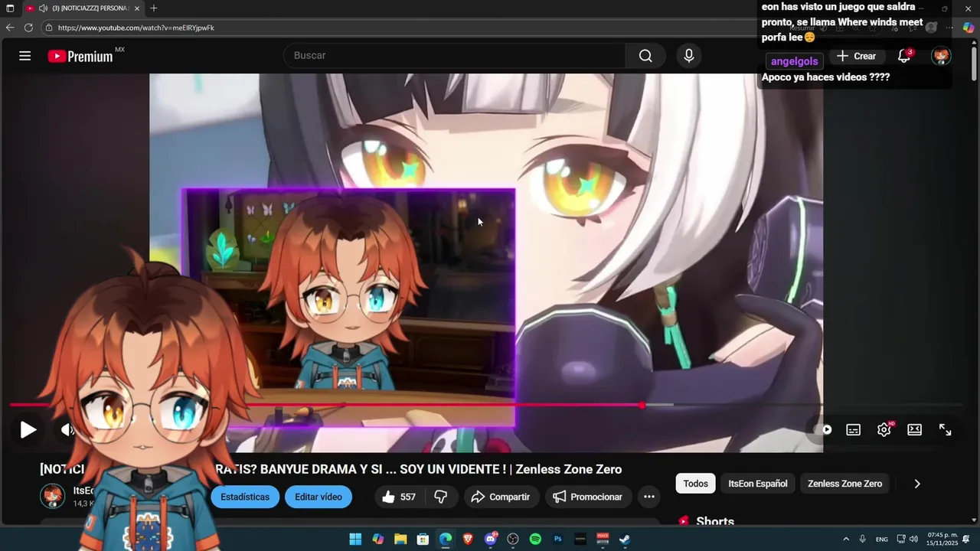View site info via the padlock icon
The width and height of the screenshot is (980, 551).
tap(48, 28)
